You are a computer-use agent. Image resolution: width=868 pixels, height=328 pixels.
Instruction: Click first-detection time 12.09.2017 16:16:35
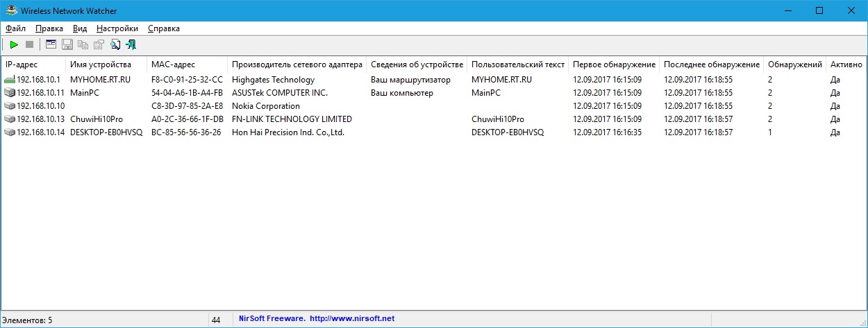607,132
